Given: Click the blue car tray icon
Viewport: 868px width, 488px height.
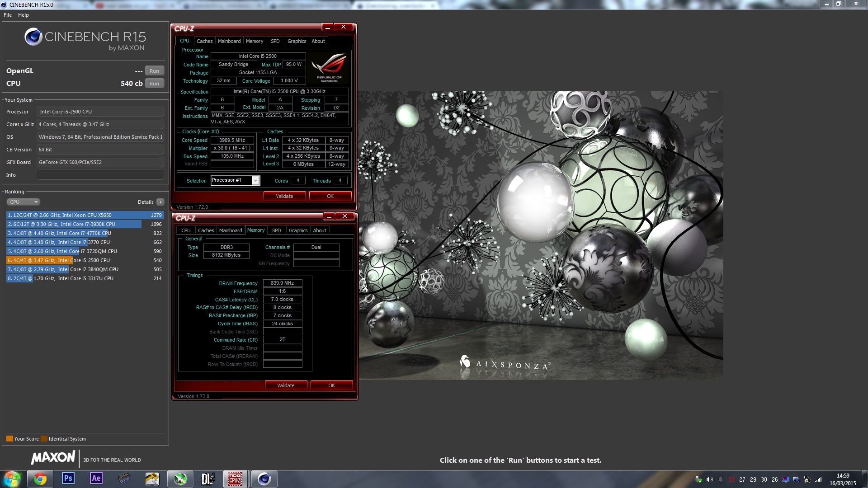Looking at the screenshot, I should click(x=796, y=479).
